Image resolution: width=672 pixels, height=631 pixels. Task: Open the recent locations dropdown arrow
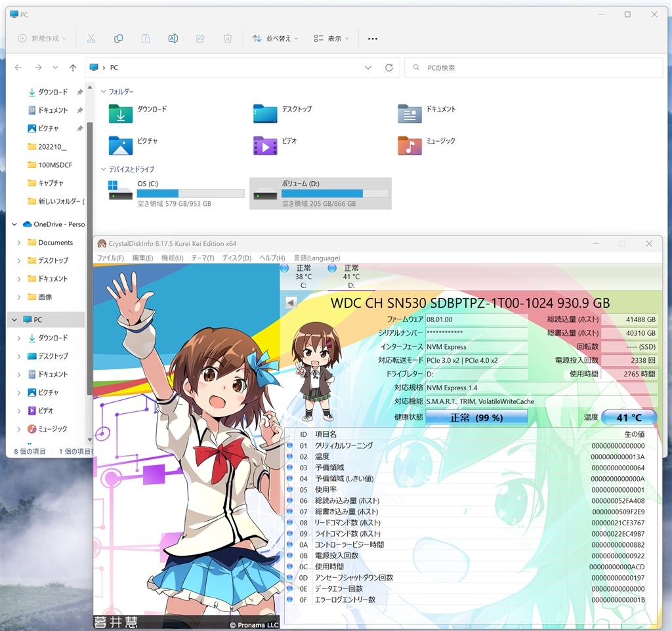coord(55,68)
